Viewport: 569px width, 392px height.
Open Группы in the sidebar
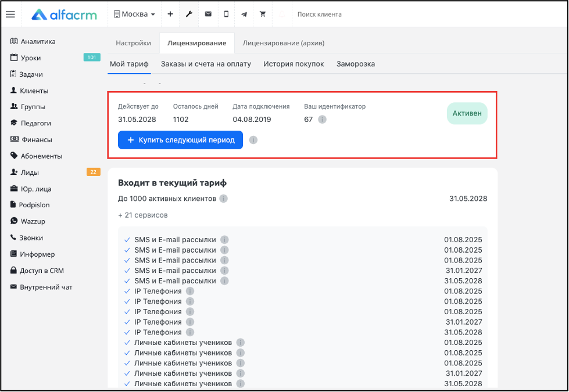[x=33, y=107]
